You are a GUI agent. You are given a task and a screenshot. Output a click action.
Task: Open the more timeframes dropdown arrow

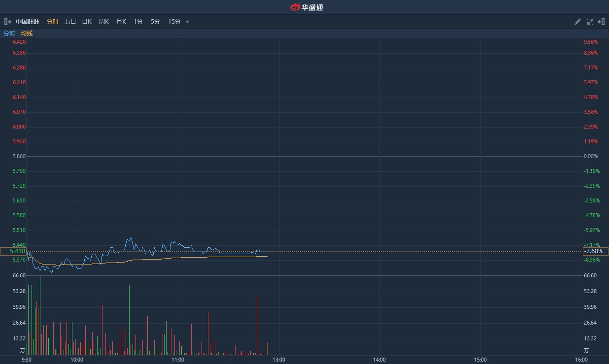[187, 22]
